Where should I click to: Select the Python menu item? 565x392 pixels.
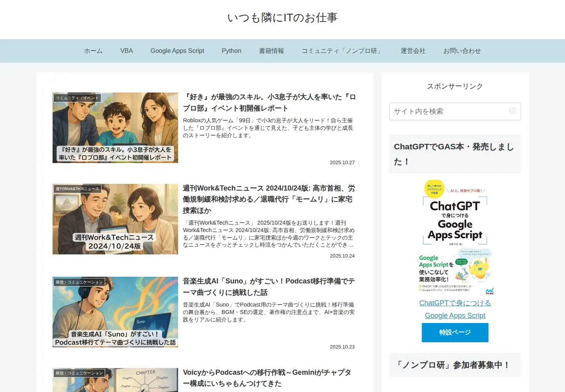point(231,51)
